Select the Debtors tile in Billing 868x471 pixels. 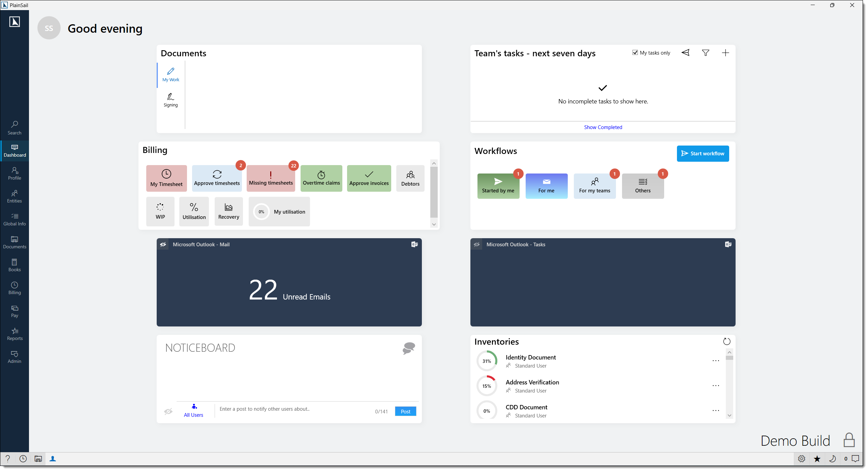point(410,178)
